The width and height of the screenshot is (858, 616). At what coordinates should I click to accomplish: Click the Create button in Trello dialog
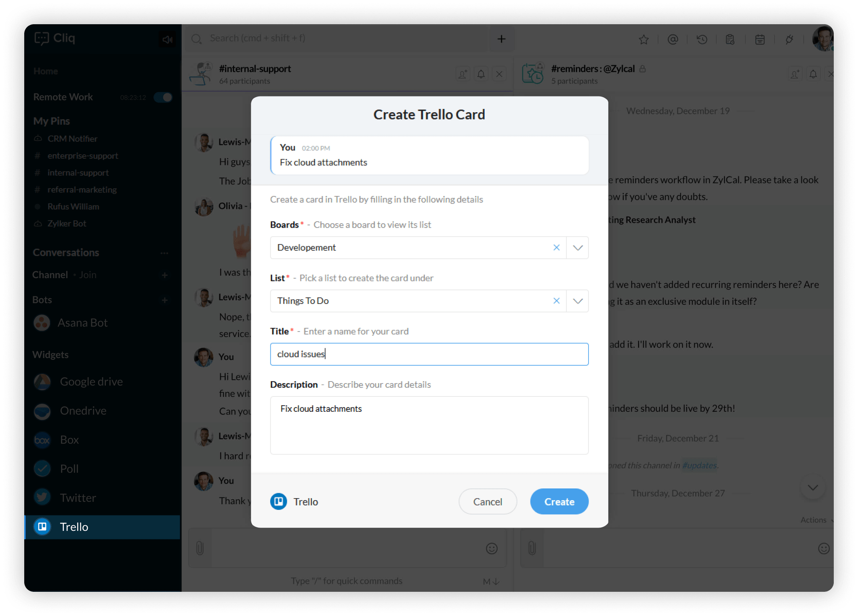tap(559, 501)
